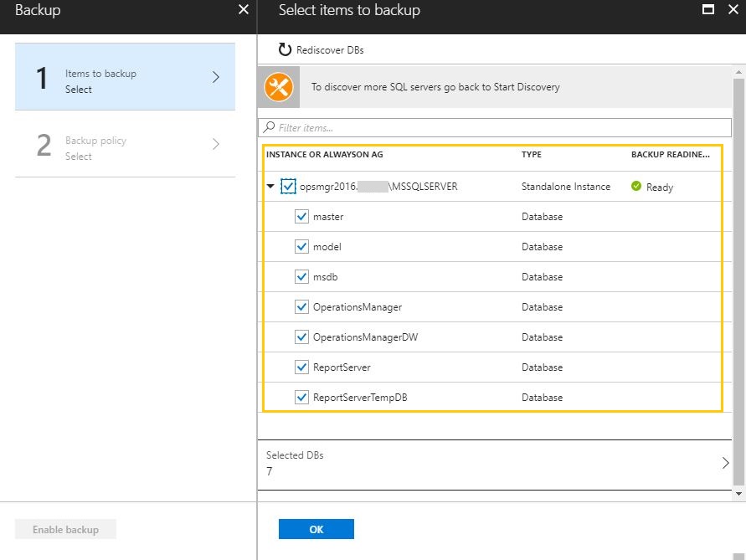Click the Ready status text
This screenshot has width=746, height=560.
[x=660, y=187]
